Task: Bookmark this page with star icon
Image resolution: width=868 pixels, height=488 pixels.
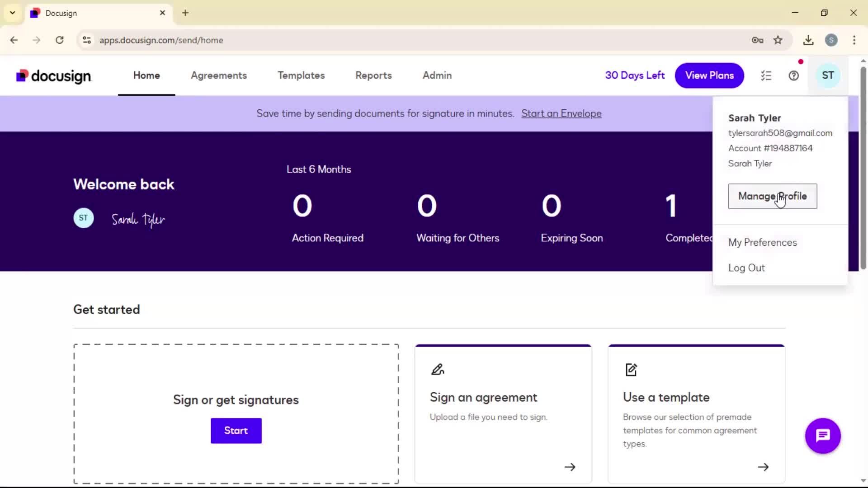Action: (778, 40)
